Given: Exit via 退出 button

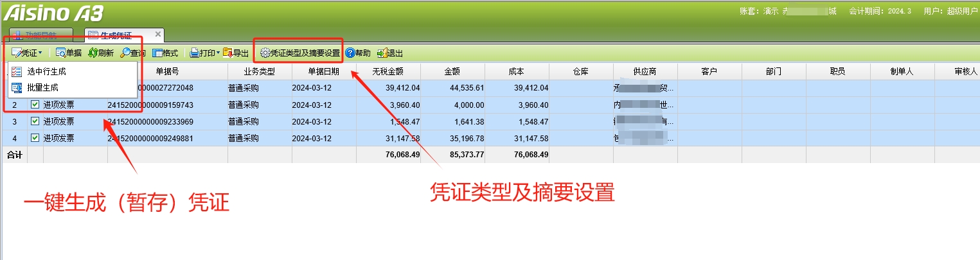Looking at the screenshot, I should 390,53.
